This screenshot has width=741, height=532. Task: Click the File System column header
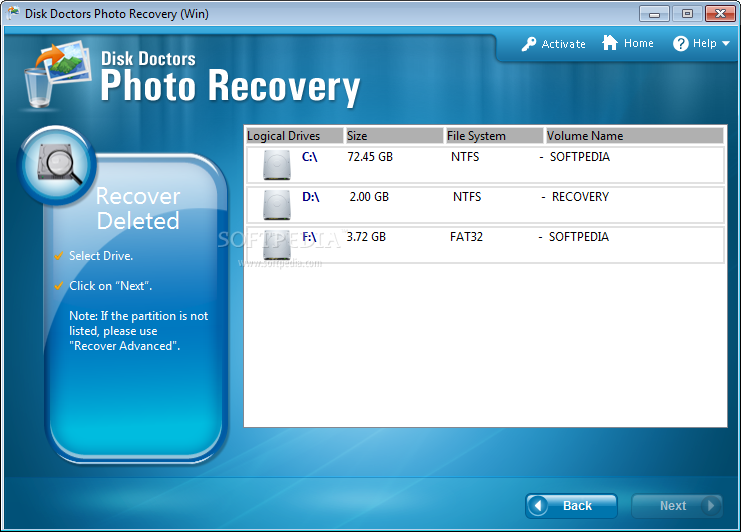pos(495,136)
